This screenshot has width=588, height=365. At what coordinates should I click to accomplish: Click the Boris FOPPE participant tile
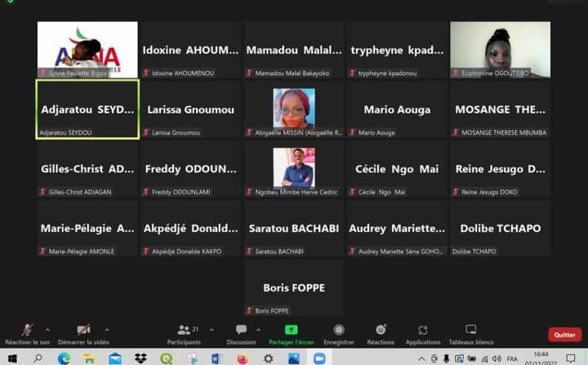(x=294, y=287)
